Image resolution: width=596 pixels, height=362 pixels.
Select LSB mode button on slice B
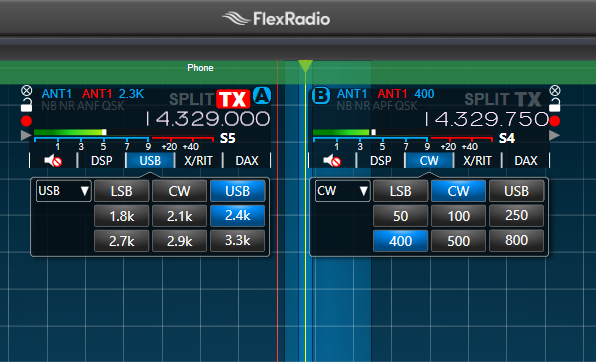tap(401, 191)
